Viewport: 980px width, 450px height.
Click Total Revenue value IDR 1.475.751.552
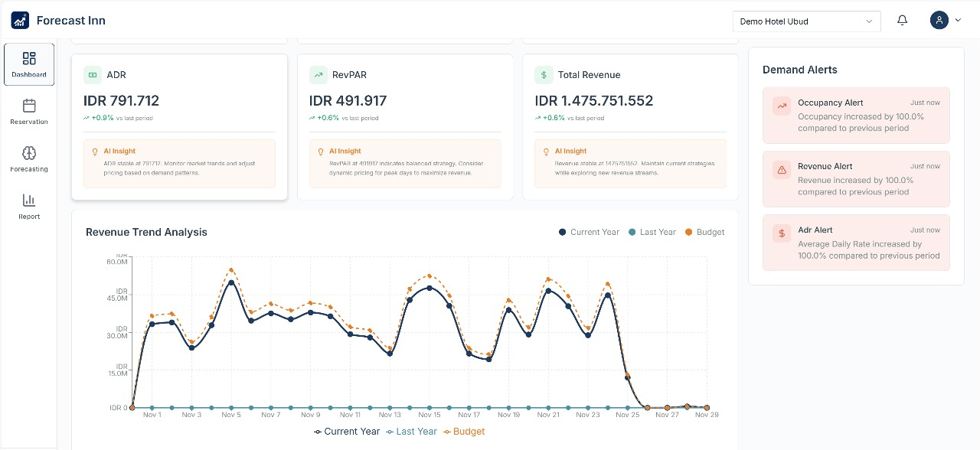[593, 100]
